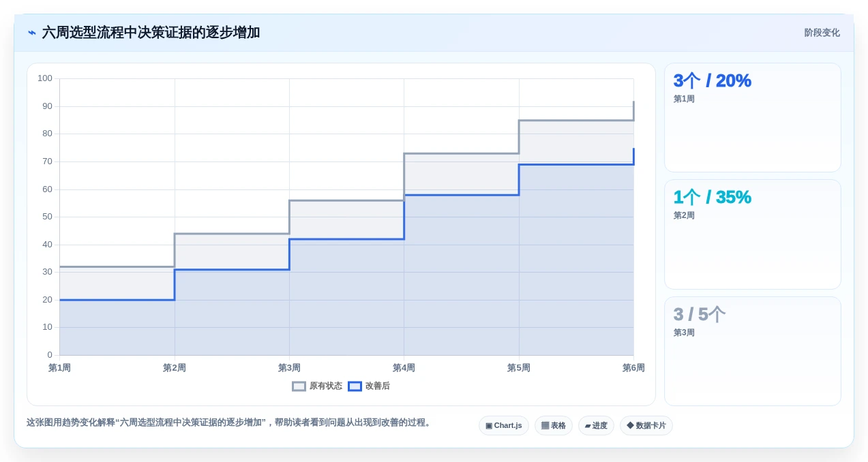This screenshot has width=868, height=462.
Task: Click the 第5周 x-axis label
Action: pos(519,368)
